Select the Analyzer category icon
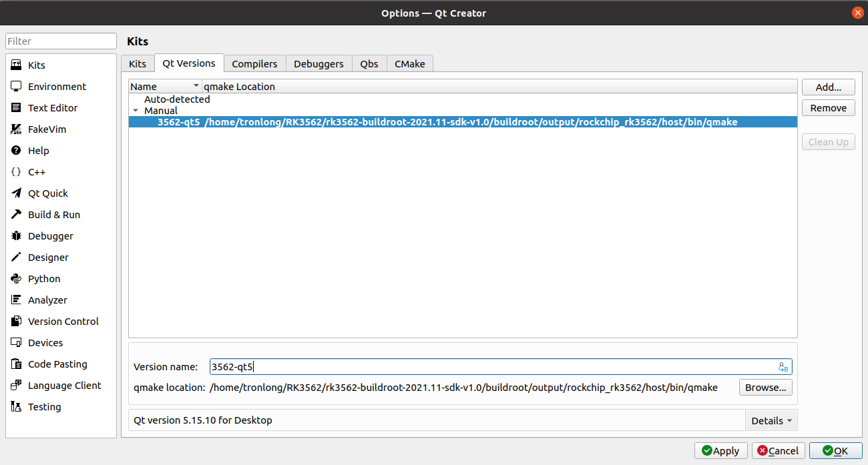This screenshot has width=868, height=465. (x=17, y=300)
